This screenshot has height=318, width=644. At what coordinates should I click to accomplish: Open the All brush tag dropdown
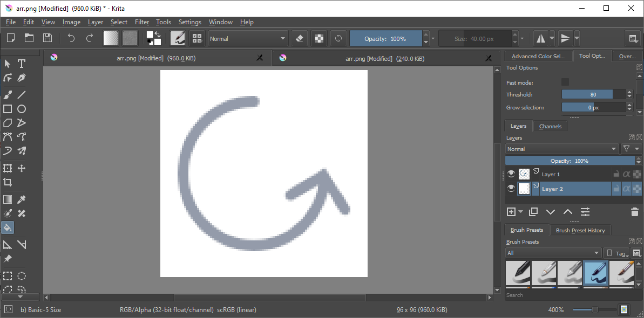click(553, 253)
